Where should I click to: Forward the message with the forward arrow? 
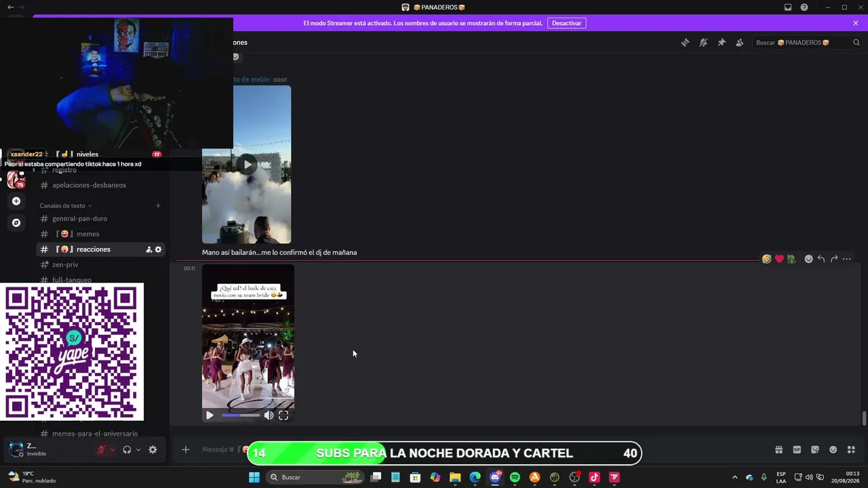834,259
